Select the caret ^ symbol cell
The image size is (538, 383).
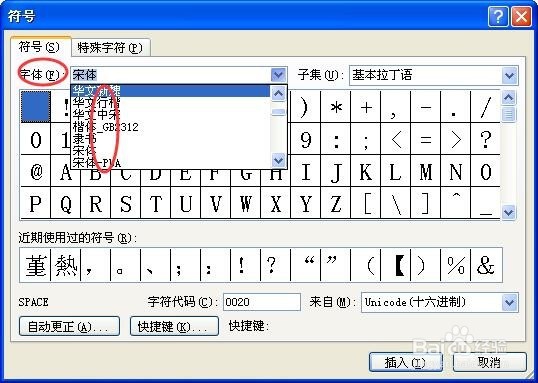point(456,203)
